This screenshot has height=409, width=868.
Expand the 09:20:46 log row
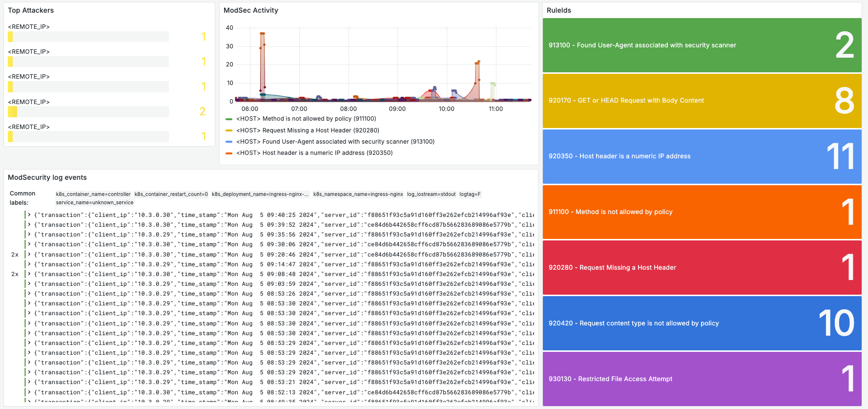pos(29,255)
